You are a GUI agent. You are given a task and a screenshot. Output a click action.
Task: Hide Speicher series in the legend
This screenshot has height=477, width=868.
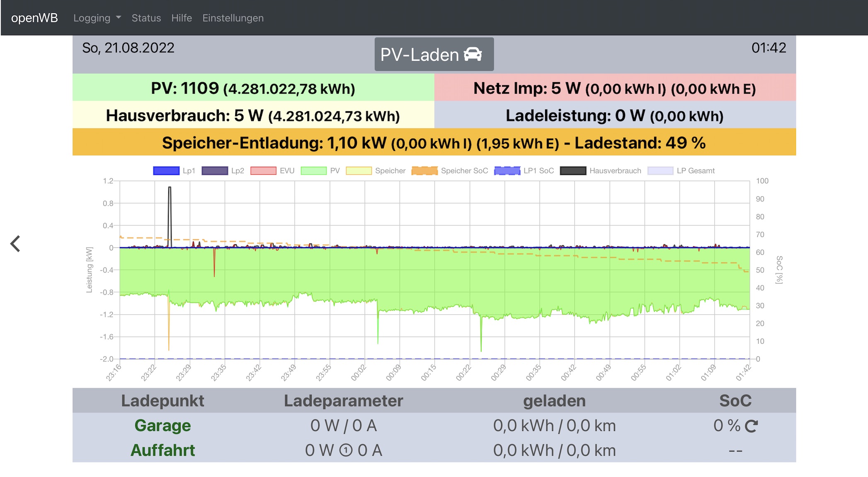359,171
